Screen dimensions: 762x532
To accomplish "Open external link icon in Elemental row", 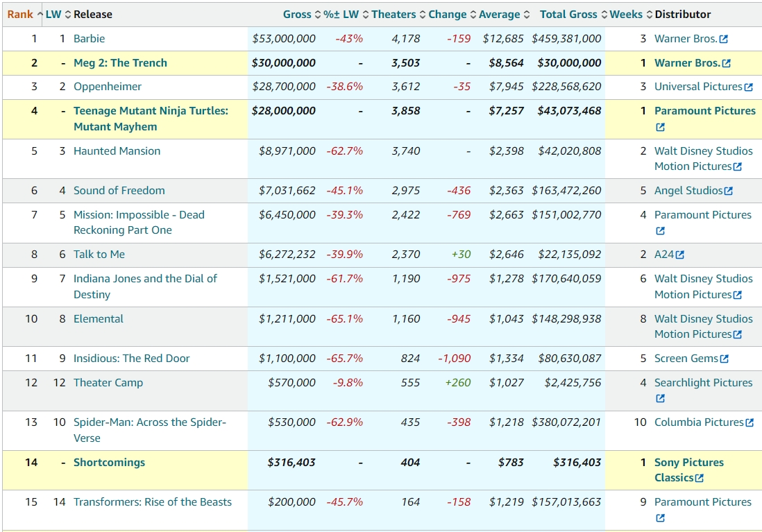I will (737, 334).
